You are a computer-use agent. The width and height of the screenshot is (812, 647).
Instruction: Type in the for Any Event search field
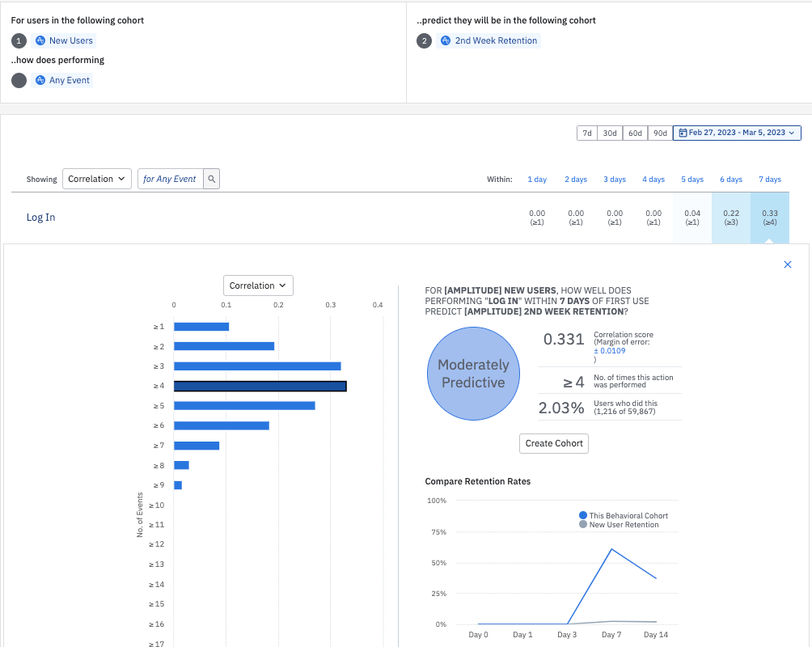170,179
